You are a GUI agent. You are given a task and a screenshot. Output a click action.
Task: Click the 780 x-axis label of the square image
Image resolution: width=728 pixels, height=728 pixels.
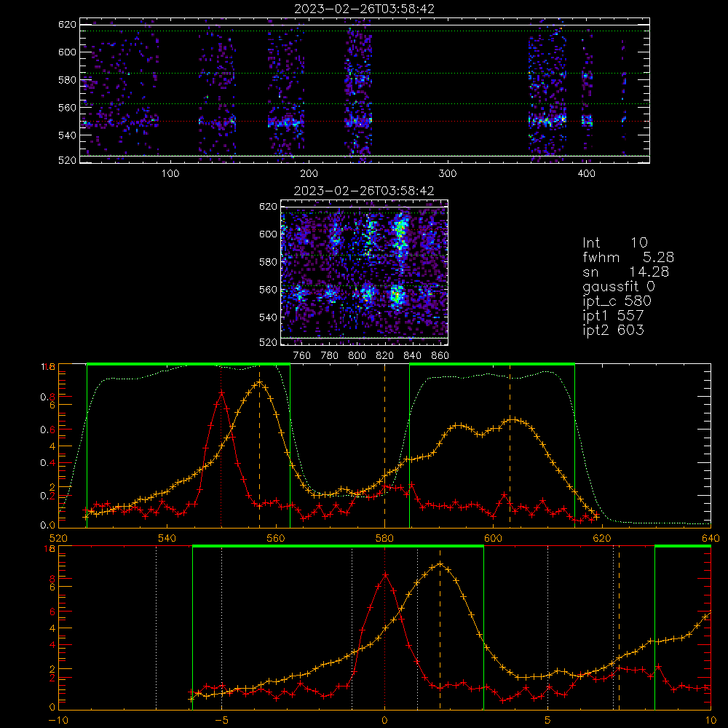pos(330,356)
